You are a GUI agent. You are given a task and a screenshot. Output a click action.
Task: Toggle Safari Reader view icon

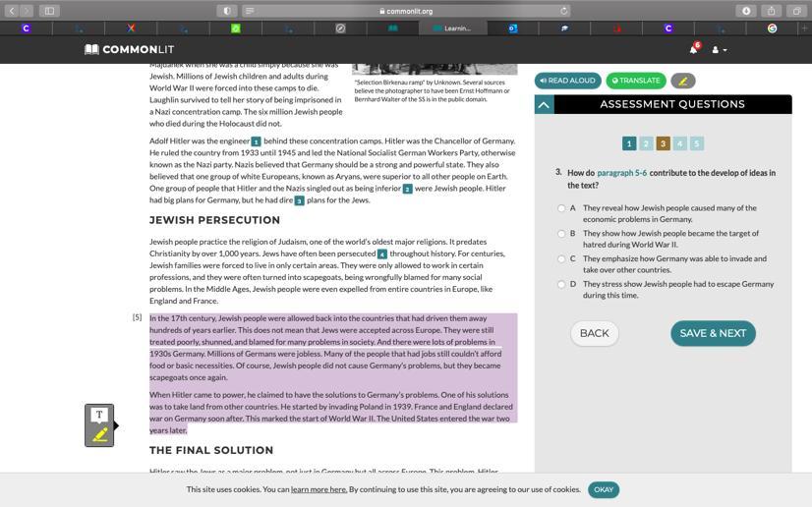250,11
